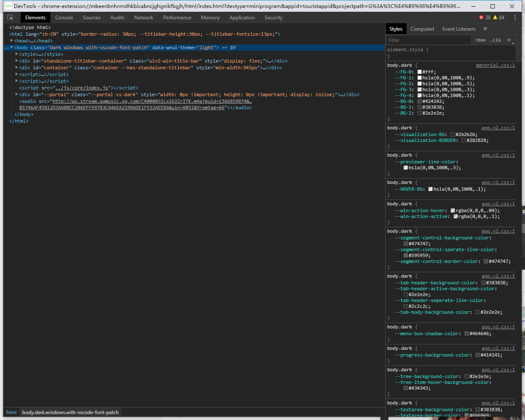The width and height of the screenshot is (525, 420).
Task: Click the element.style rule block
Action: point(451,53)
